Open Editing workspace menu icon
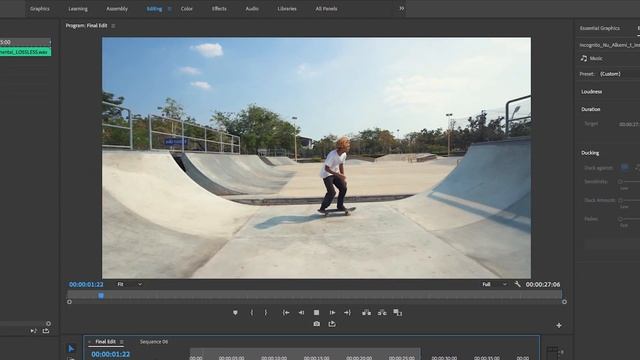The image size is (640, 360). pos(169,9)
